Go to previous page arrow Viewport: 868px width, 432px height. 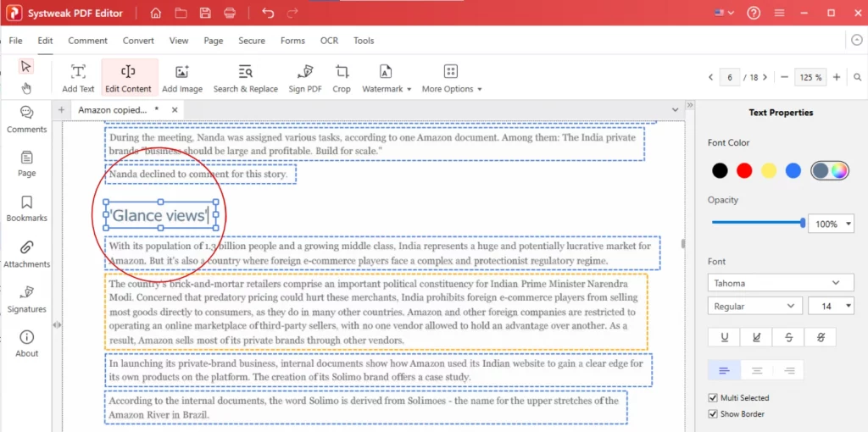tap(711, 77)
